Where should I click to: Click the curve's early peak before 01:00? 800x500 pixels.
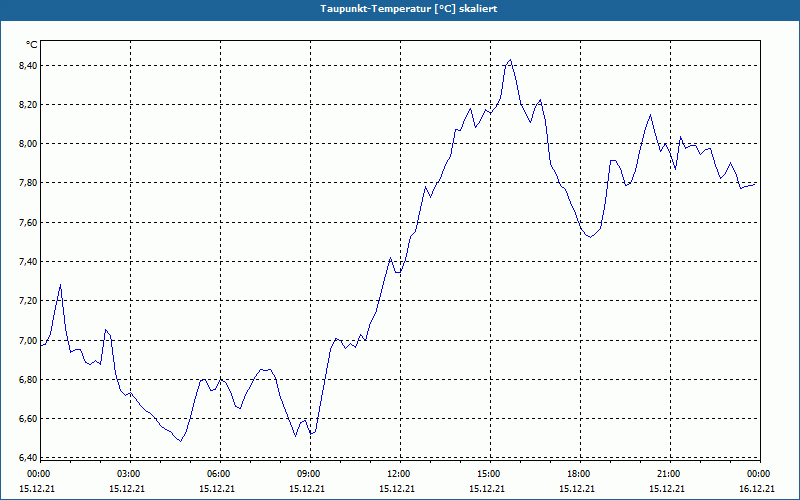click(x=61, y=285)
